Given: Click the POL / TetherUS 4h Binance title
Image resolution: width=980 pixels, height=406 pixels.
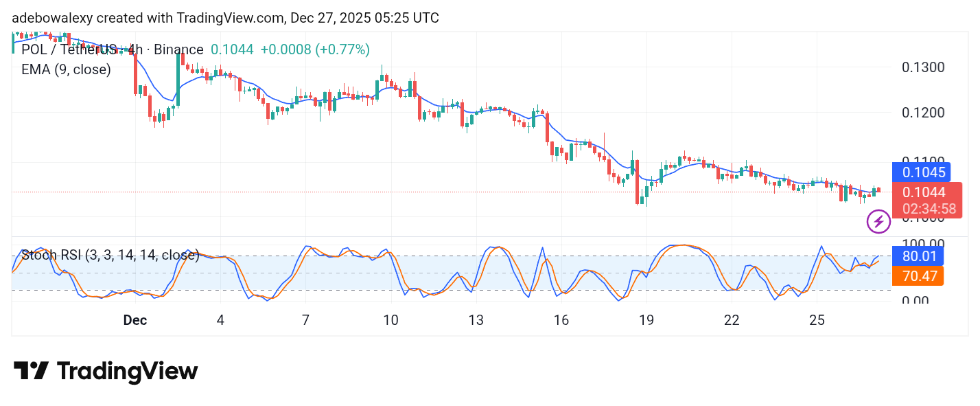Looking at the screenshot, I should pos(113,49).
